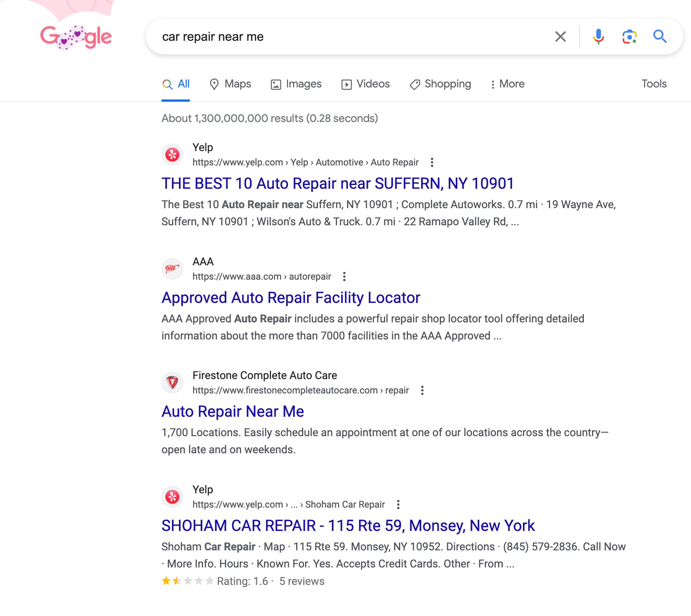Open three-dot menu beside aaa.com autorepair
691x616 pixels.
point(344,277)
